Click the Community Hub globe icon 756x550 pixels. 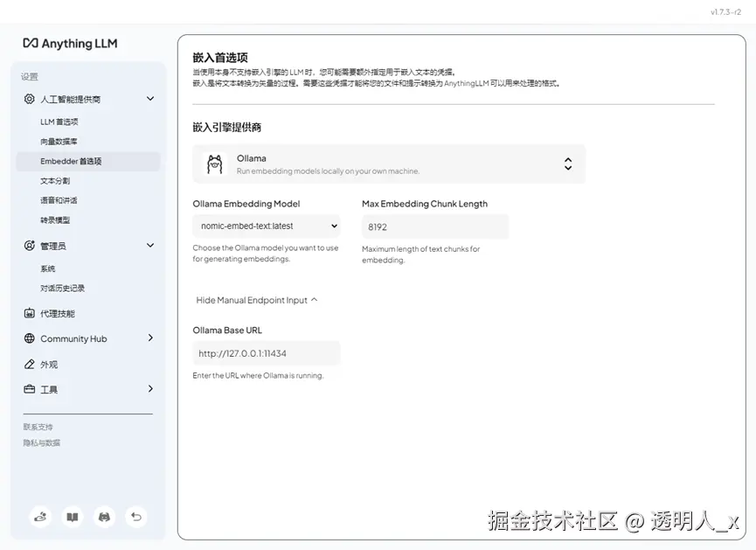point(30,338)
